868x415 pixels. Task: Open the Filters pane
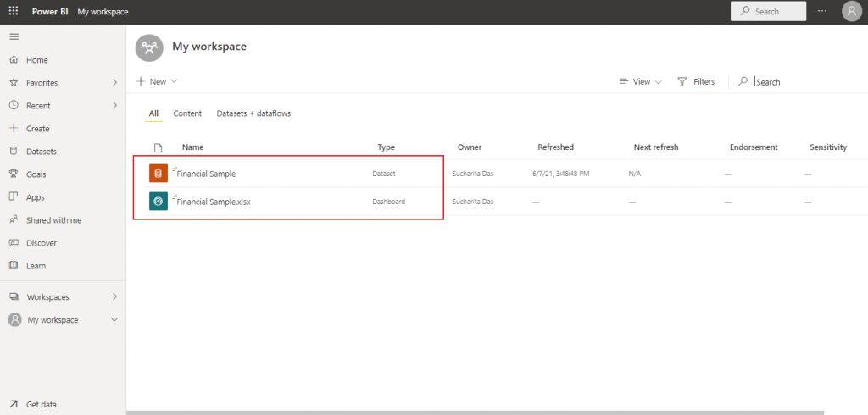(x=696, y=81)
